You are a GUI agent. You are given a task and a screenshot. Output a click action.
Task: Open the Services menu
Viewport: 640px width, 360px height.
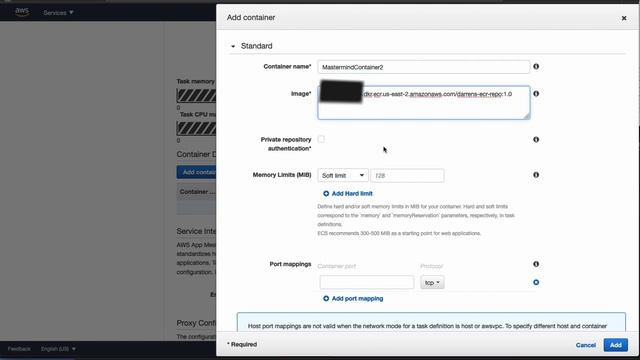(58, 13)
